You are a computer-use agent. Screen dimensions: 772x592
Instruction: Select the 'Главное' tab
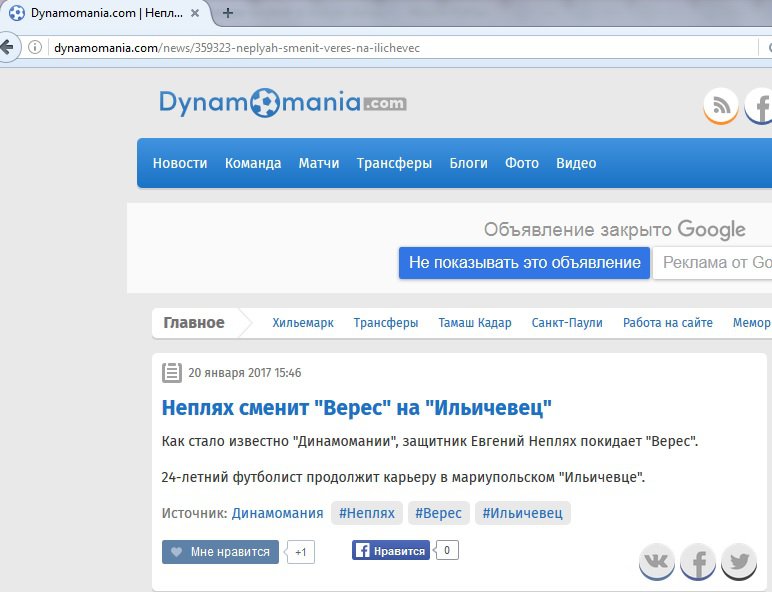point(194,323)
